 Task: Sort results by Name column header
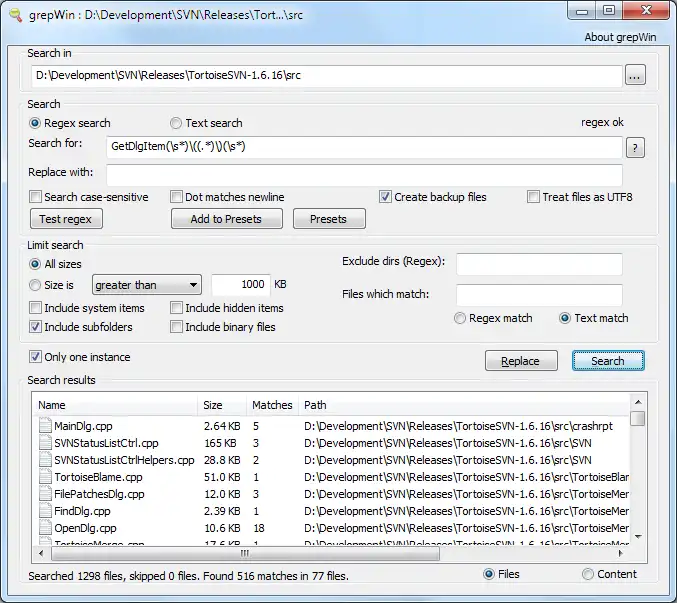pos(115,405)
